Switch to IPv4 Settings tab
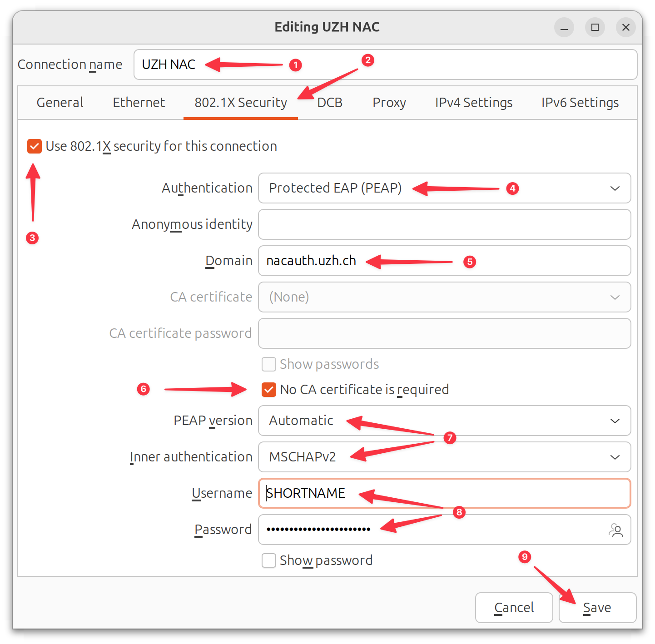The width and height of the screenshot is (655, 644). (x=474, y=103)
